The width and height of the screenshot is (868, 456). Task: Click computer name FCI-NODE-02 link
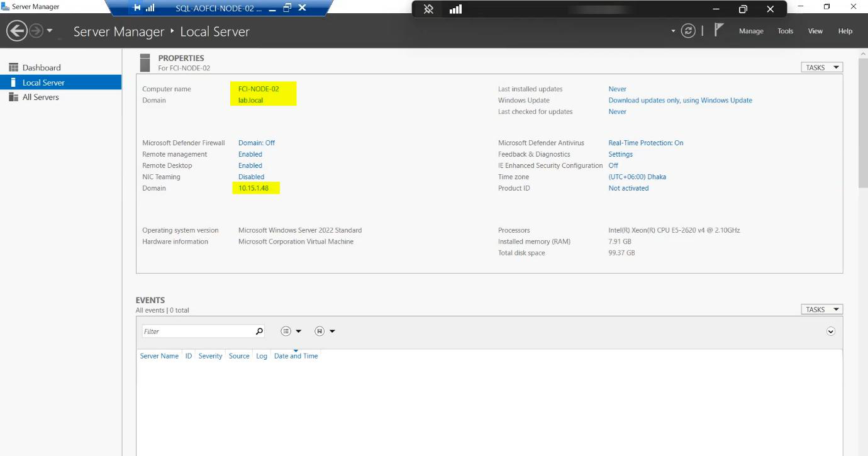click(259, 89)
